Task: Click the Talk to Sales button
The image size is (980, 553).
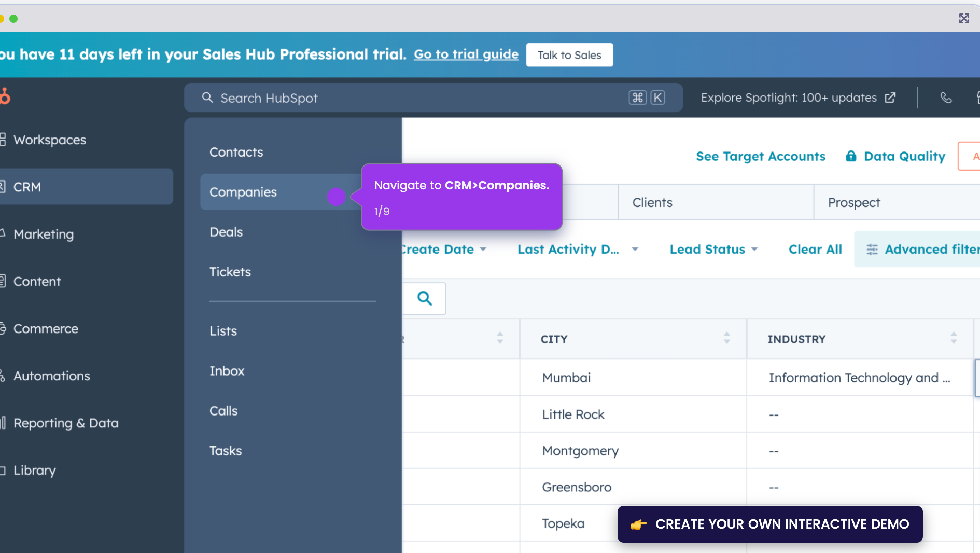Action: [x=569, y=54]
